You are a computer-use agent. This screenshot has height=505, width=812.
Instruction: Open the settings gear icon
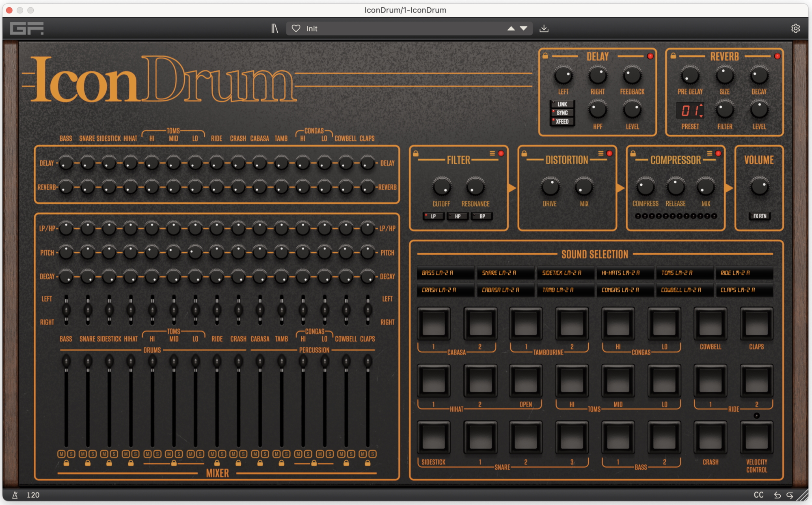(x=795, y=28)
